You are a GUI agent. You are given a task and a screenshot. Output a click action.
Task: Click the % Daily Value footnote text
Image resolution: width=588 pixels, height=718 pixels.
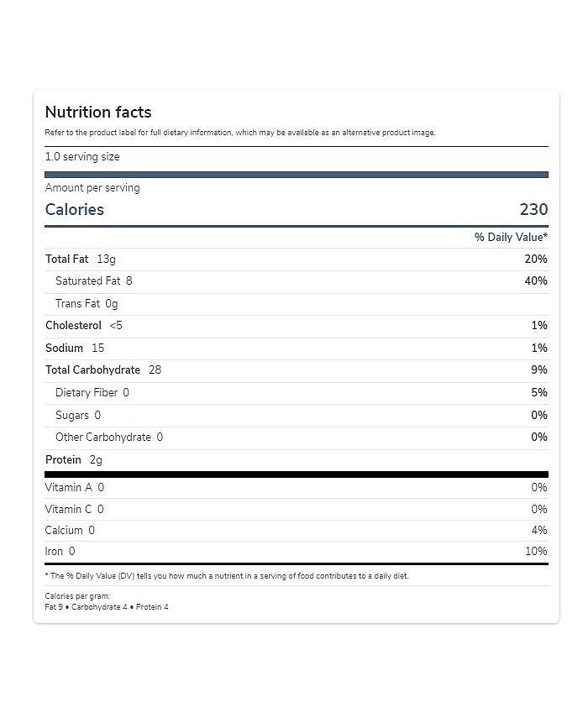[x=227, y=576]
